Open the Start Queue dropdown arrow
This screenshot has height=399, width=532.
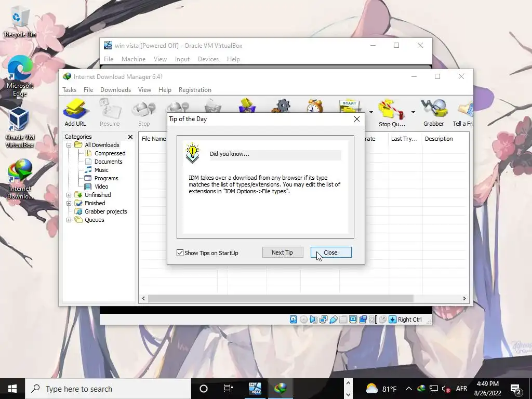pos(371,112)
